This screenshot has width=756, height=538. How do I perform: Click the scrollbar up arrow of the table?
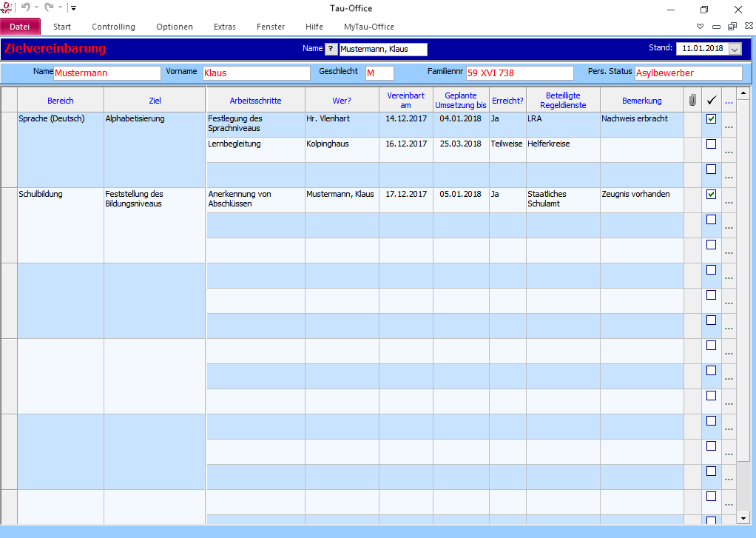tap(743, 95)
